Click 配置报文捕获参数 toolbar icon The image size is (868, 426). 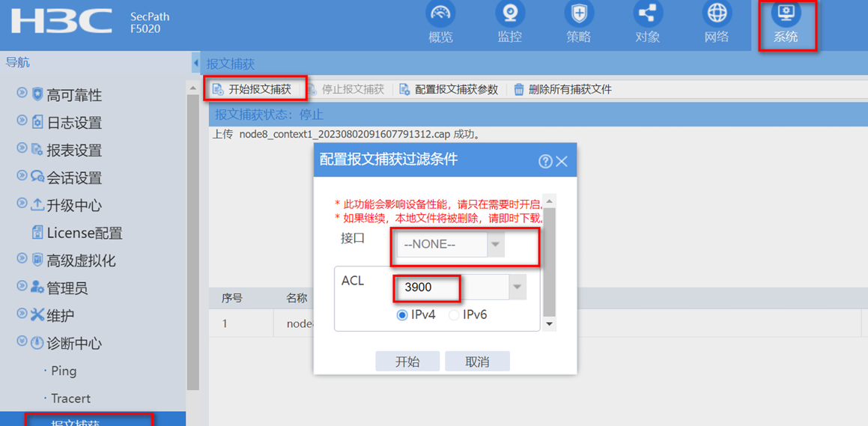[x=404, y=90]
